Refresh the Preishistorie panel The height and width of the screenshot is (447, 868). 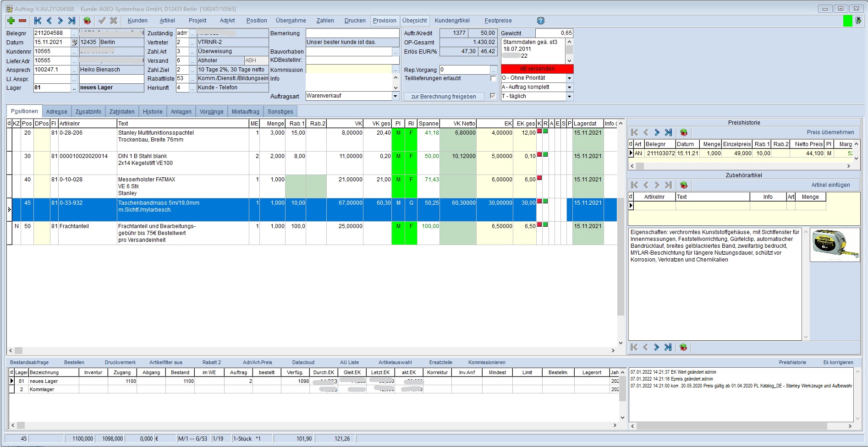pyautogui.click(x=684, y=132)
